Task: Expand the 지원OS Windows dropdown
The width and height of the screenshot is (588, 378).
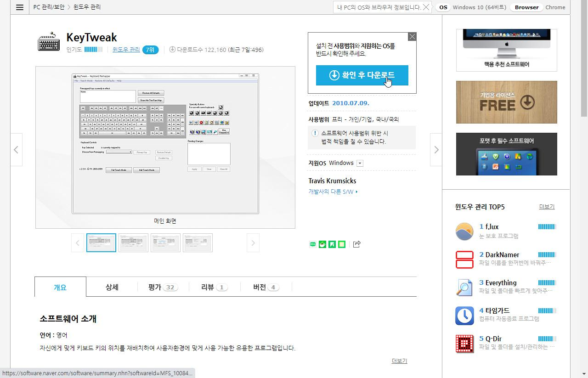Action: (360, 163)
